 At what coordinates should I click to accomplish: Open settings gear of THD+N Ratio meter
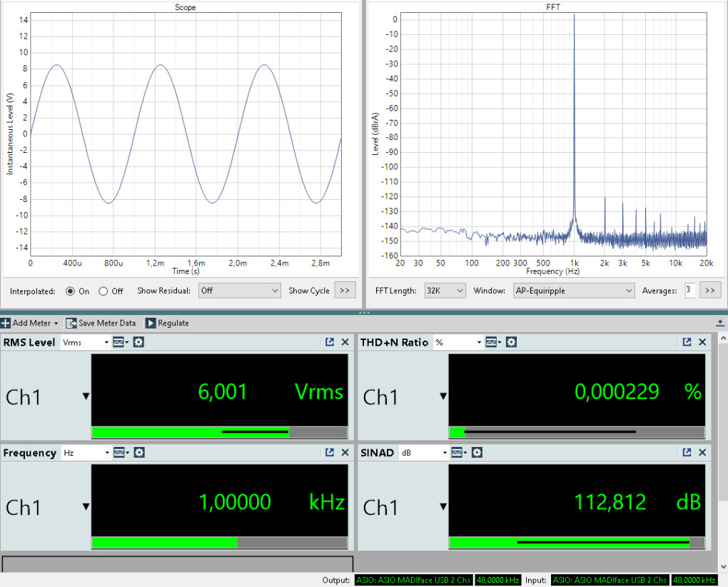511,342
